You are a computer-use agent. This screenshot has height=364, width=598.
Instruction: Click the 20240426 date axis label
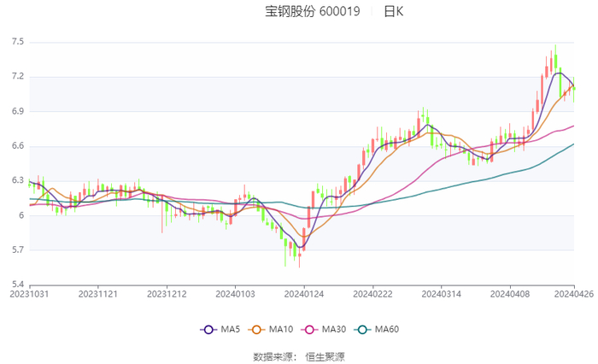[x=574, y=294]
